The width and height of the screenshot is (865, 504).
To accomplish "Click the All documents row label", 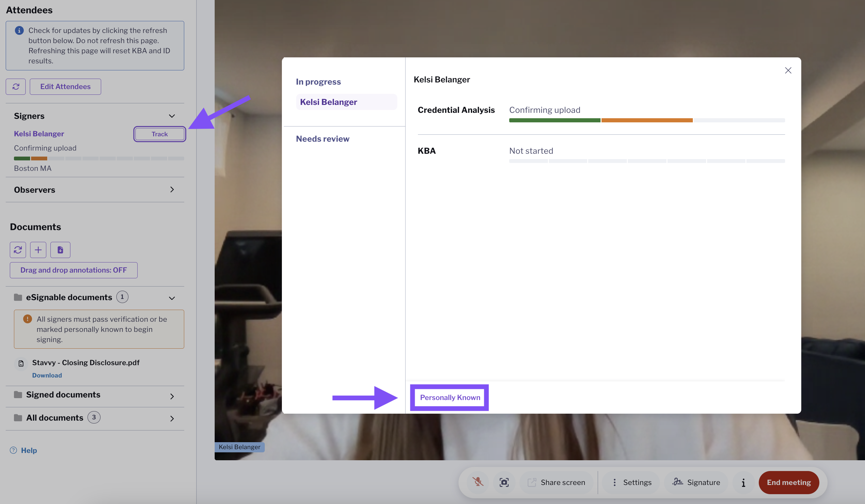I will pos(55,418).
